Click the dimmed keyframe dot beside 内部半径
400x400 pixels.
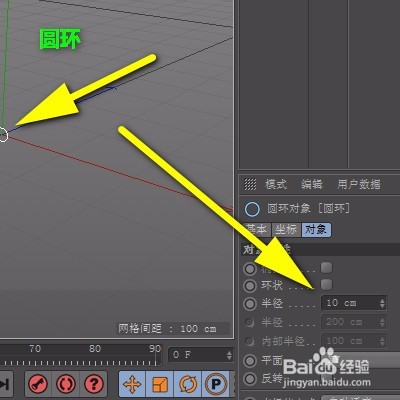(x=249, y=341)
